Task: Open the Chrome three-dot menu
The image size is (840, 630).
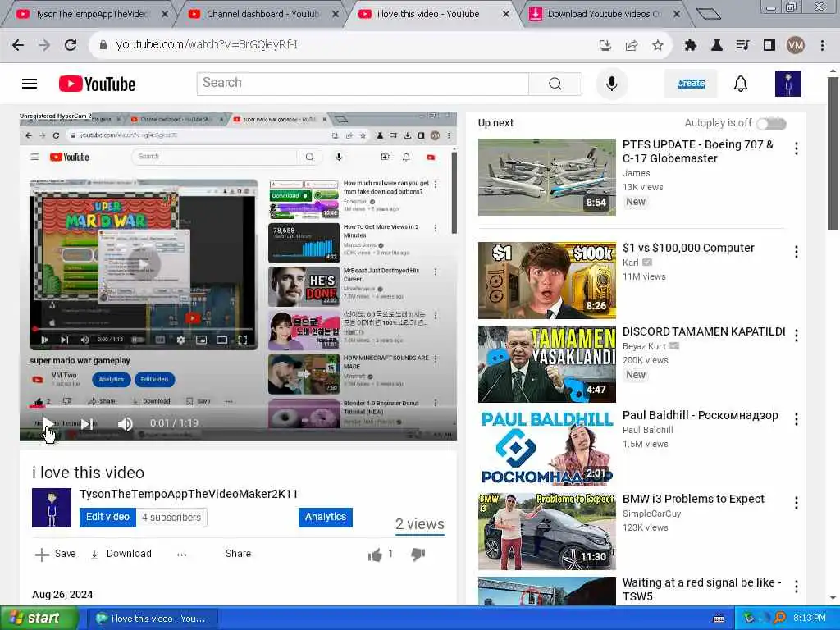Action: 822,46
